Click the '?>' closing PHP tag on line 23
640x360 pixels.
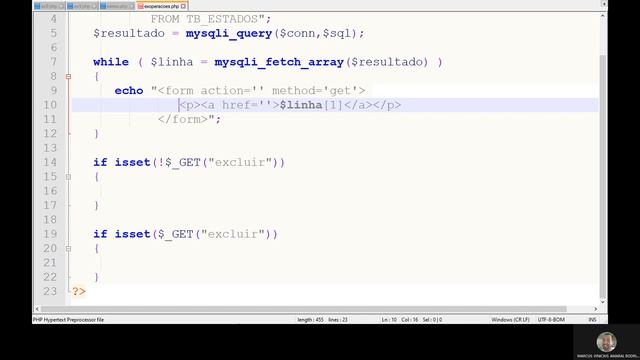point(79,291)
